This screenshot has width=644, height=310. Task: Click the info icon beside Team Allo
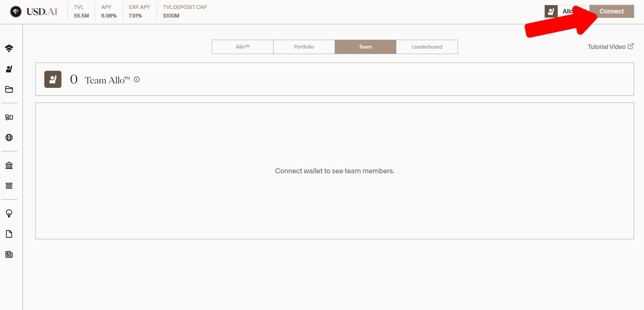click(x=137, y=79)
